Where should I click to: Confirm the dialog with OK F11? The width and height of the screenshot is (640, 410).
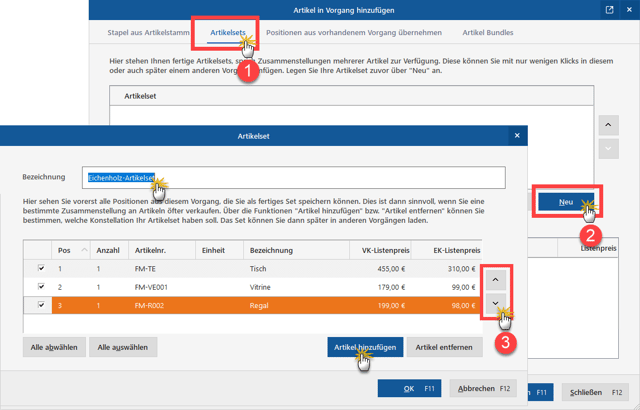pyautogui.click(x=409, y=388)
